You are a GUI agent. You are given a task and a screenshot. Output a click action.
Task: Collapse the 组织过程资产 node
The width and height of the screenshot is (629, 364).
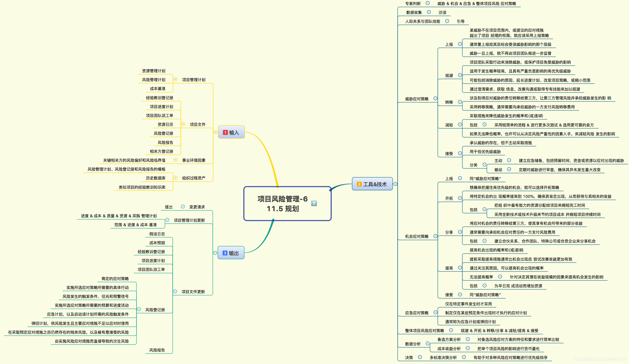click(175, 178)
